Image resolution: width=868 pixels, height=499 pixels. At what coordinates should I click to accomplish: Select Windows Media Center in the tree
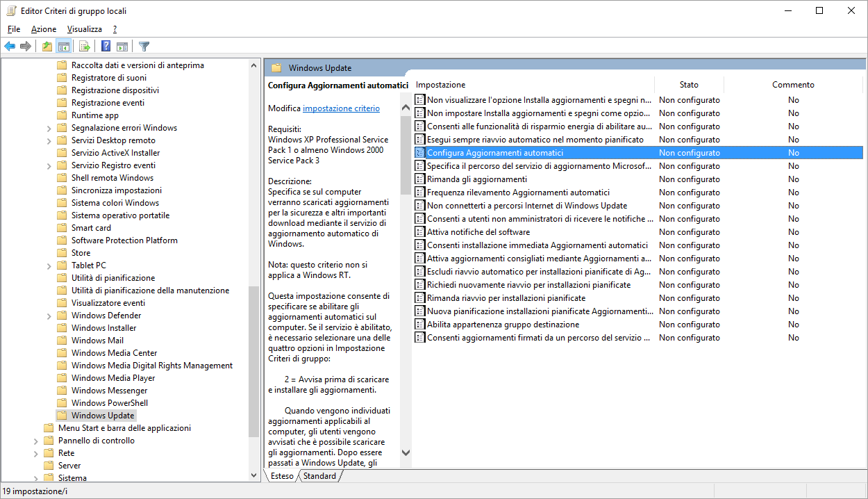pos(114,353)
